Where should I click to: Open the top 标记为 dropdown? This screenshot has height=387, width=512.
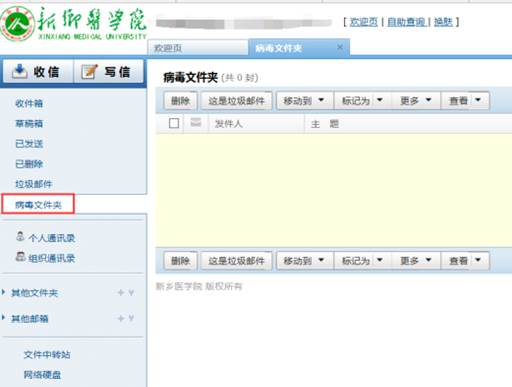363,100
